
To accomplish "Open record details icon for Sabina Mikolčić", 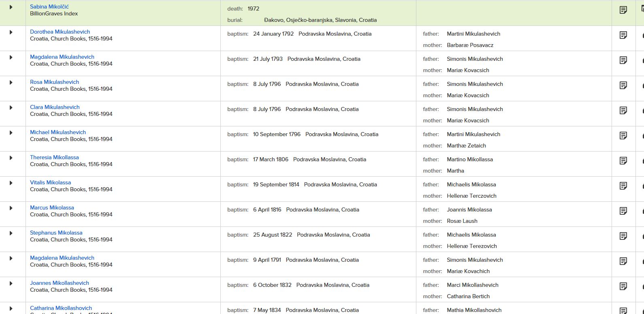I will point(623,10).
